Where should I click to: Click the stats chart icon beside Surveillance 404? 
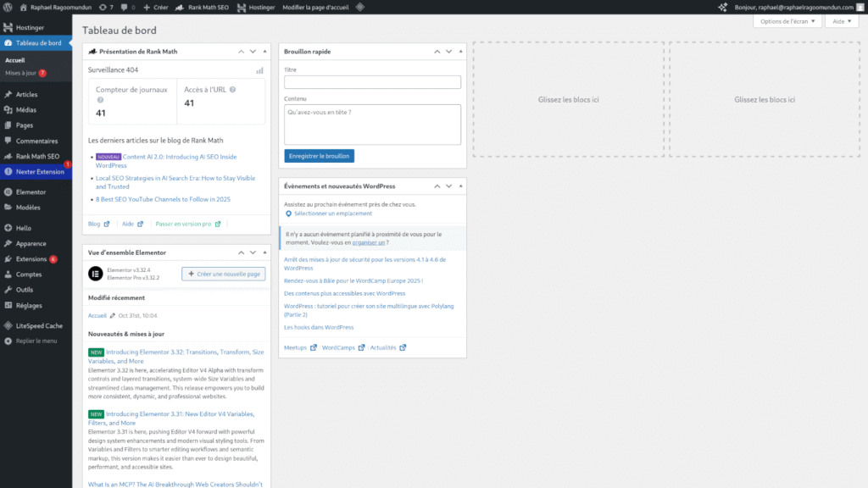[x=259, y=70]
